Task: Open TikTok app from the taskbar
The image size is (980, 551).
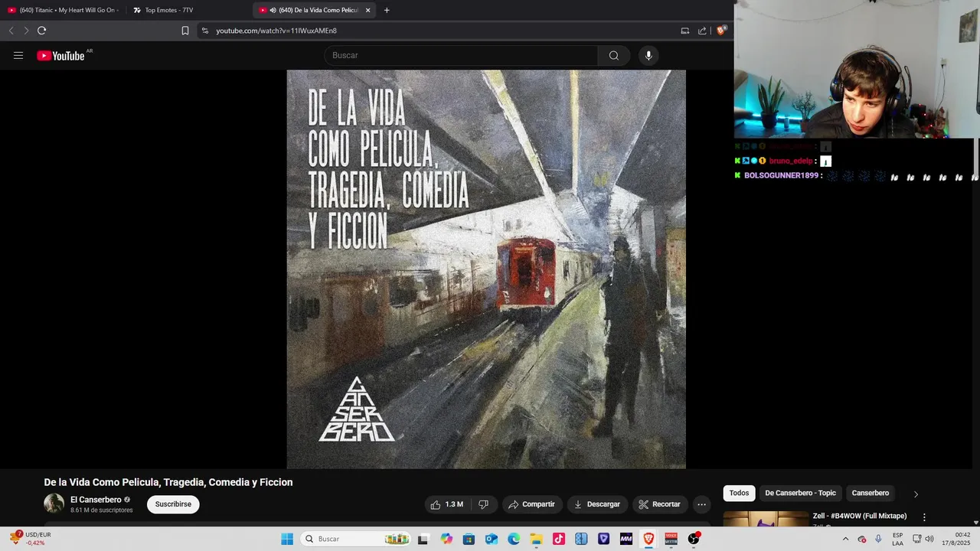Action: 559,539
